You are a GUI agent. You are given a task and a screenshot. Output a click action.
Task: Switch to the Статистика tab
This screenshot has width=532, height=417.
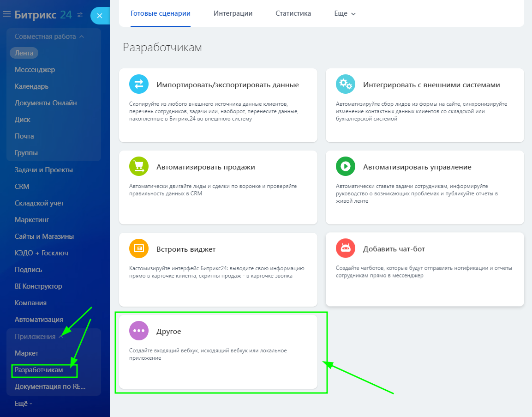pos(293,13)
